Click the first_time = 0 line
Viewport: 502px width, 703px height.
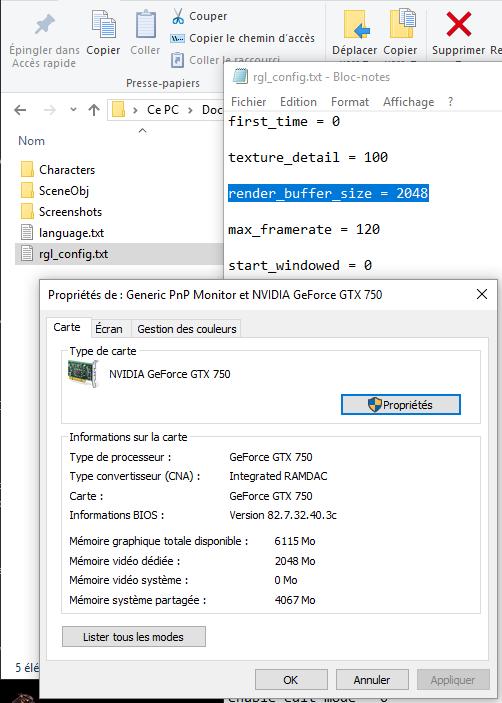tap(284, 122)
